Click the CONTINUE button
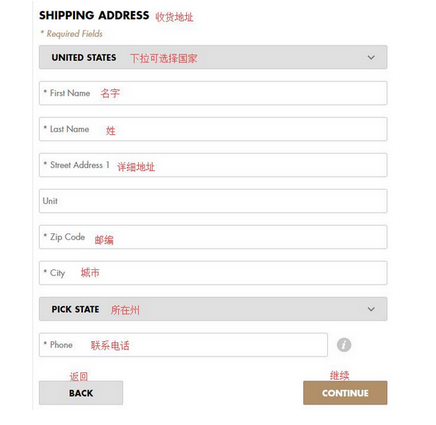Viewport: 436px width, 425px height. [x=345, y=393]
